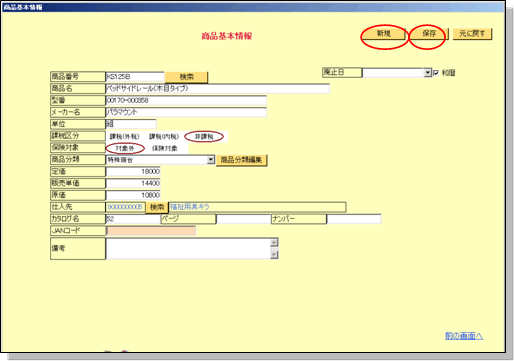Save with the 保存 button
This screenshot has height=361, width=514.
point(429,34)
